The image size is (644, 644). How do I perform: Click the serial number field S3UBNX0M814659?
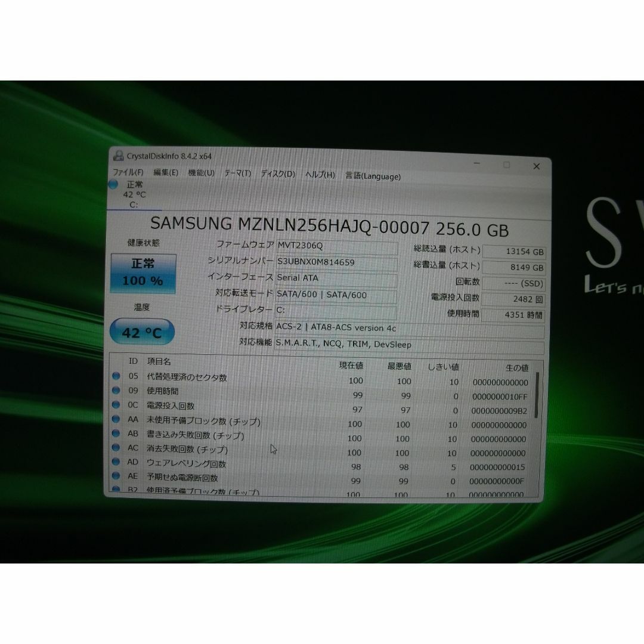click(x=337, y=263)
